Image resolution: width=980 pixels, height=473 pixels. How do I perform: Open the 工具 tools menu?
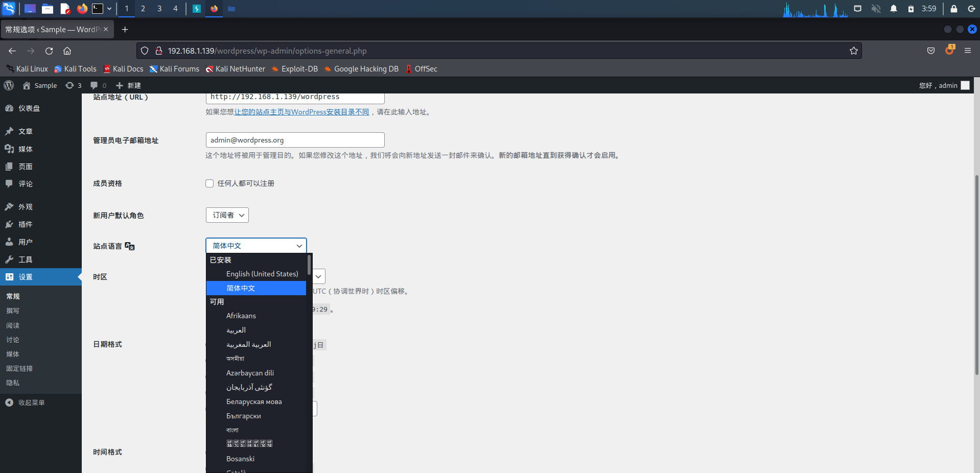41,259
